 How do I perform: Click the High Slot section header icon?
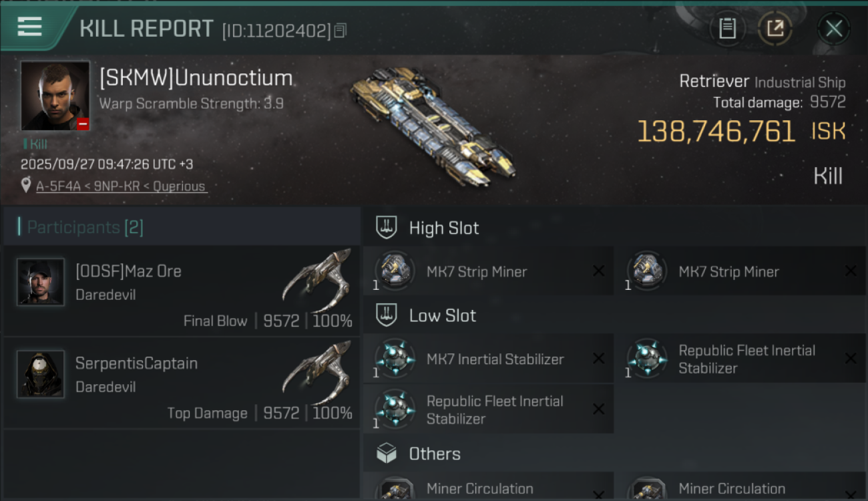click(387, 228)
